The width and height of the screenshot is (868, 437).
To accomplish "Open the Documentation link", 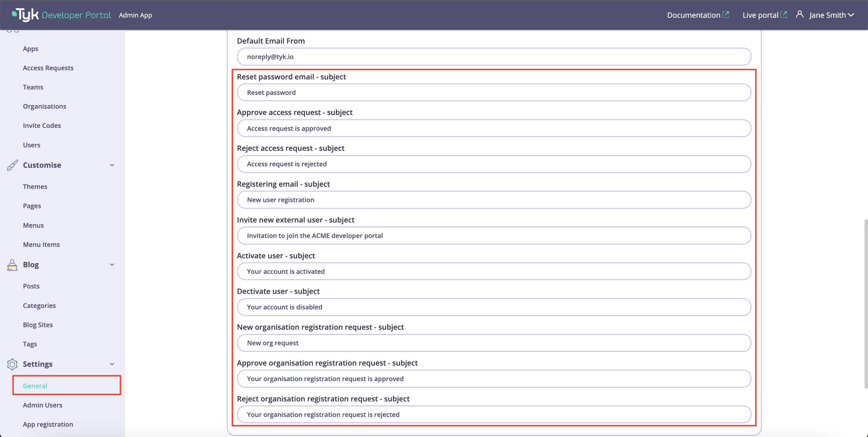I will point(693,15).
